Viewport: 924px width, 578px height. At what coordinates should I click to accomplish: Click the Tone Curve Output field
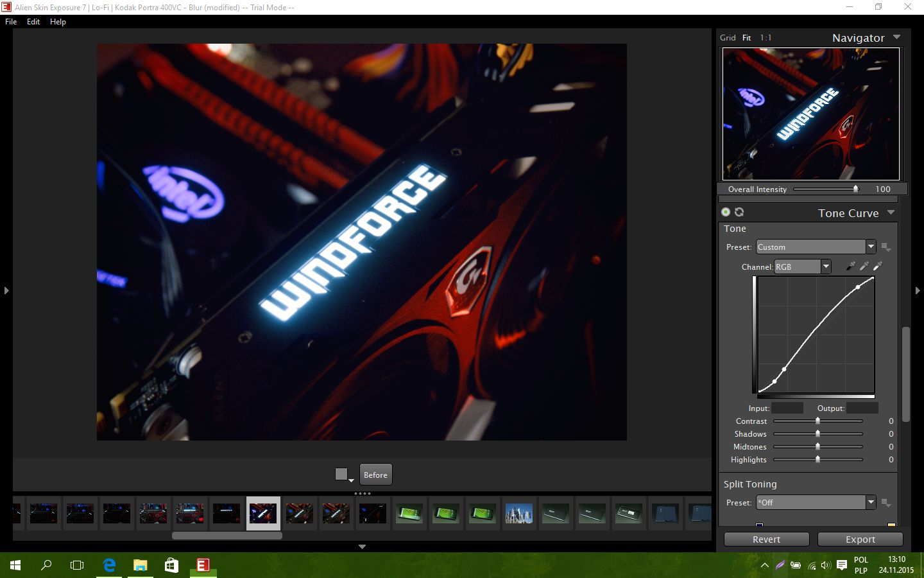(x=862, y=408)
